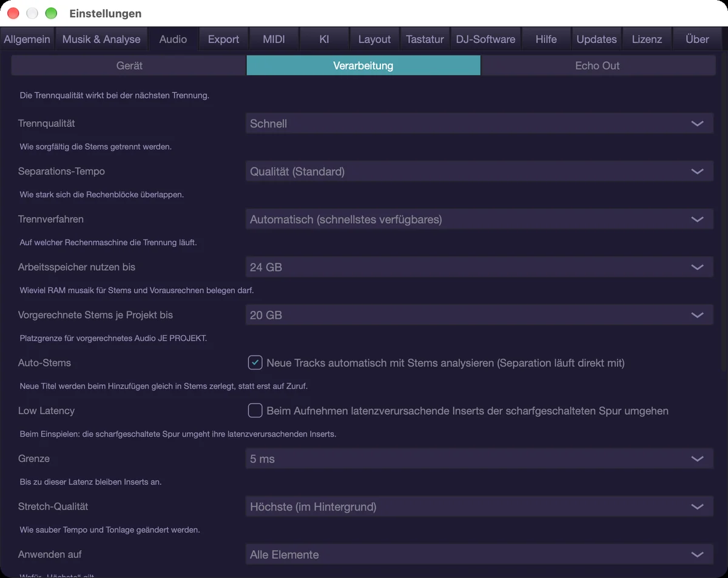Click the note 'Die Trennqualität wirkt bei der nächsten Trennung.'
728x578 pixels.
[115, 95]
